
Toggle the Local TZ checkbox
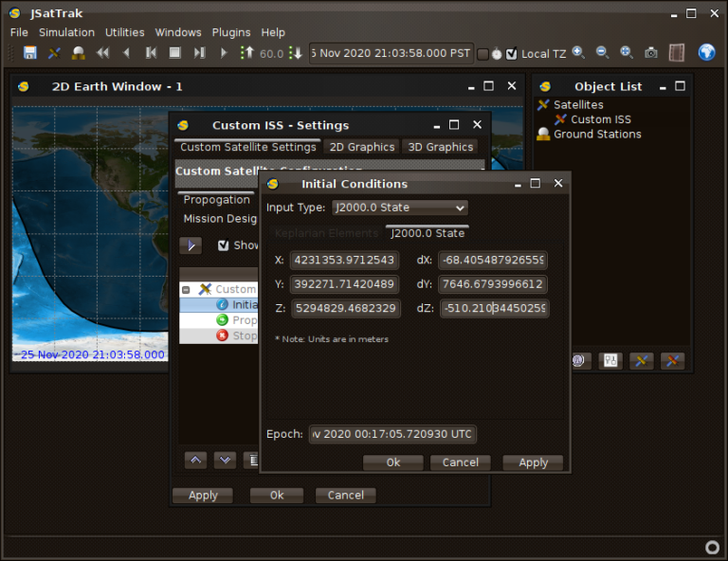[x=512, y=54]
